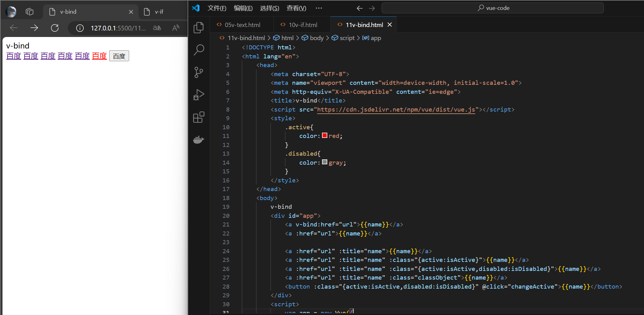Go forward with the VS Code navigation arrow
644x315 pixels.
[x=372, y=8]
